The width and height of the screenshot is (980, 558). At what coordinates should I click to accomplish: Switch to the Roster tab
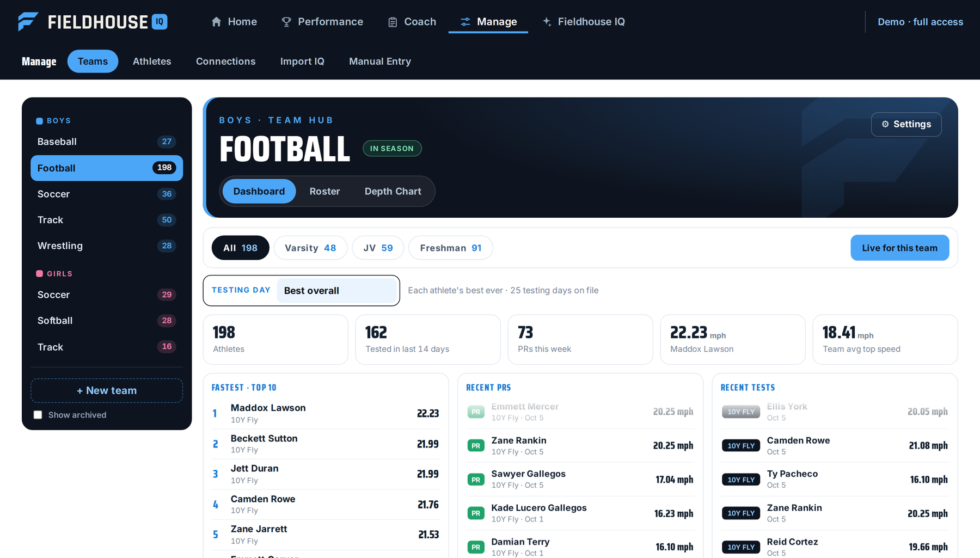324,192
